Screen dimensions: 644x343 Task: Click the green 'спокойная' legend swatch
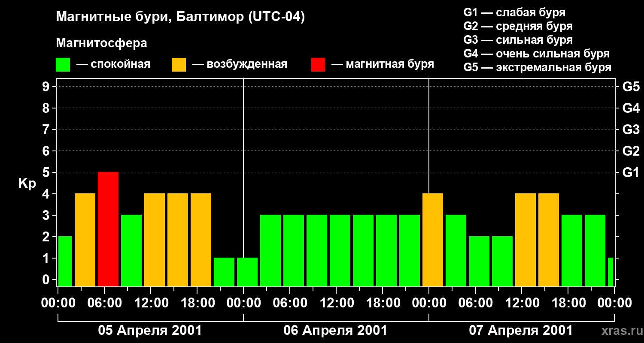[63, 65]
